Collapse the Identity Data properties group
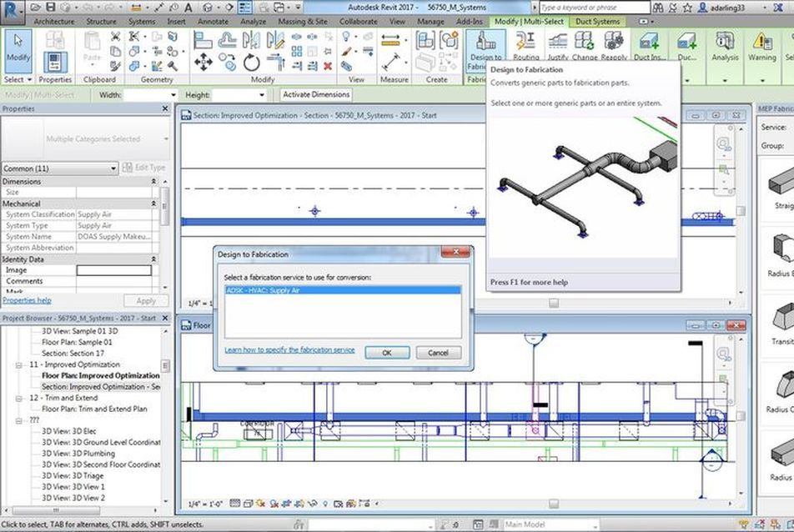The image size is (794, 532). pyautogui.click(x=153, y=259)
